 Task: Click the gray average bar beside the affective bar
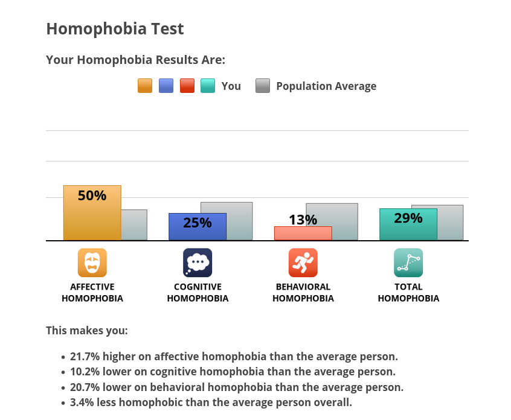click(x=134, y=225)
